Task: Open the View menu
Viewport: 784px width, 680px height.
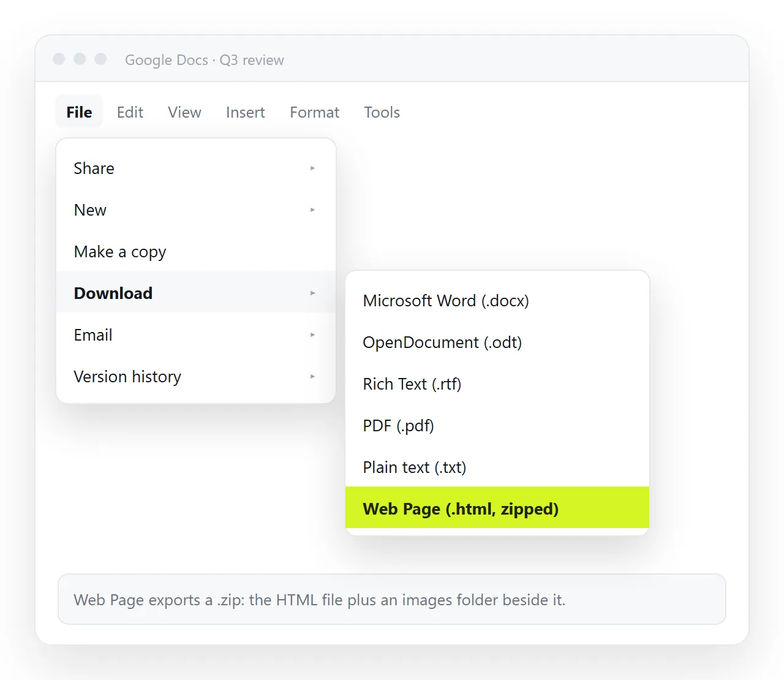Action: click(184, 112)
